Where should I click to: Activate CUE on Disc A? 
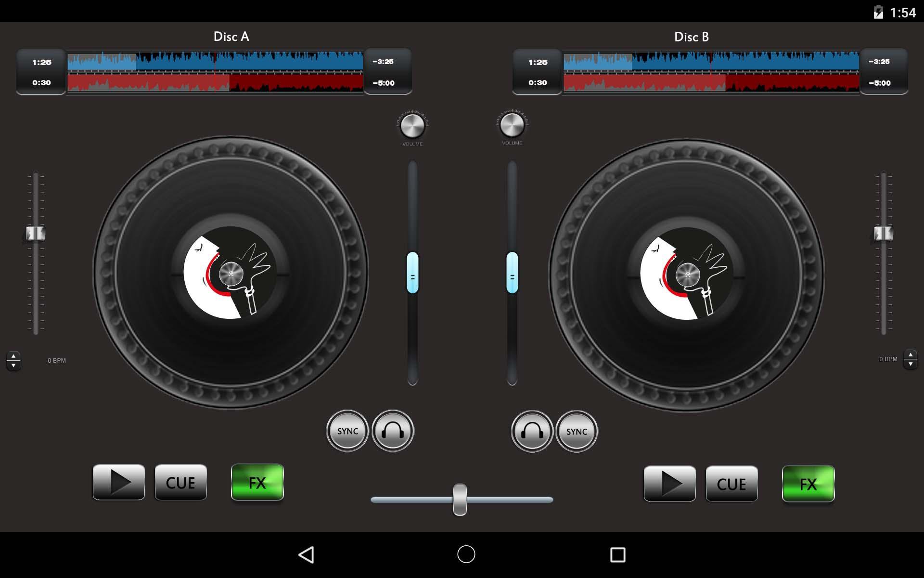pyautogui.click(x=181, y=482)
